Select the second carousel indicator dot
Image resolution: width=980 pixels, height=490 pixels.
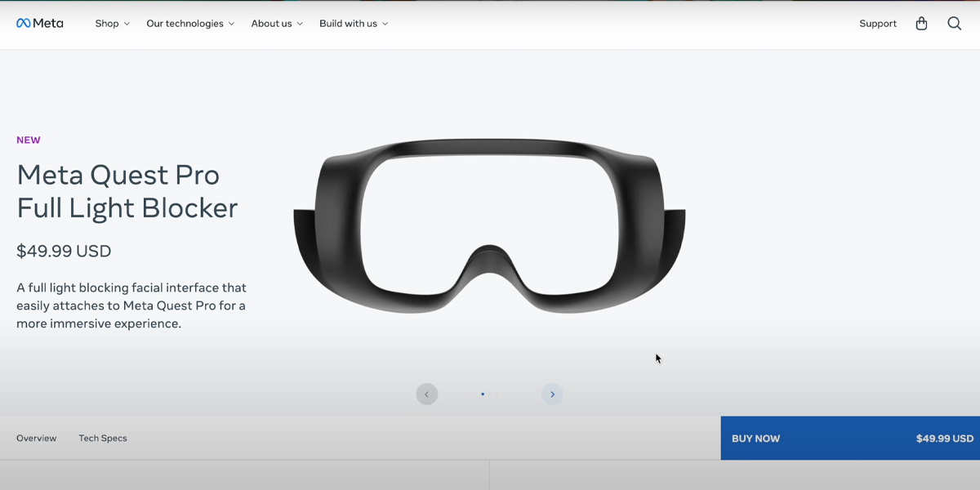tap(490, 394)
